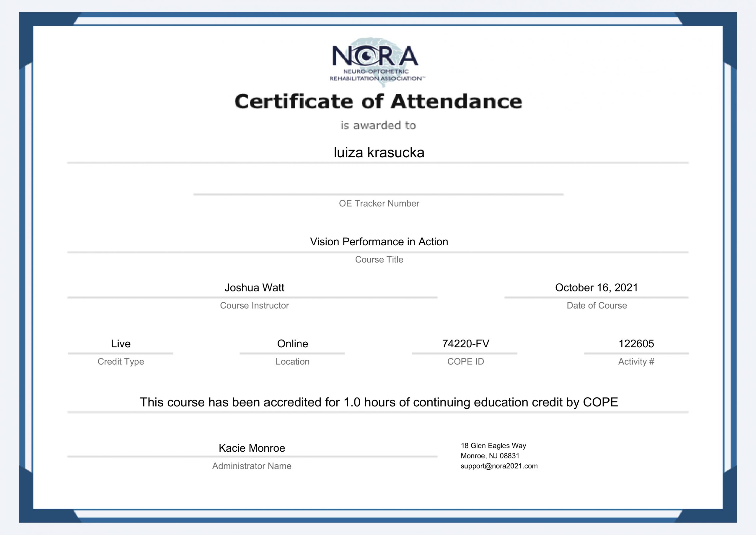Select course title 'Vision Performance in Action'

tap(379, 241)
